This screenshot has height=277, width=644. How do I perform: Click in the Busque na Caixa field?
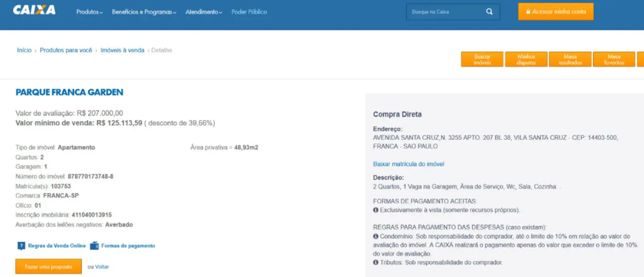point(445,12)
